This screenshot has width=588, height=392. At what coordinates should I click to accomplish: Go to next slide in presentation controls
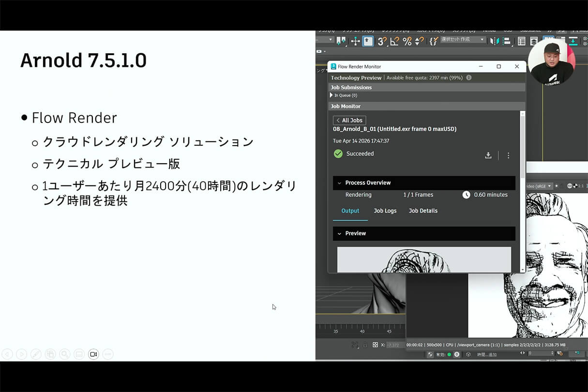click(21, 354)
